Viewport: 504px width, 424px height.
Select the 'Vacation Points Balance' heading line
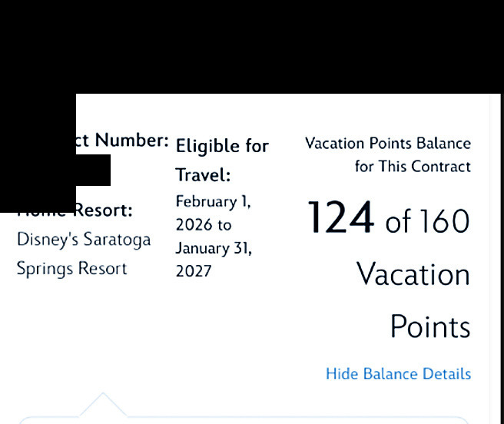click(x=387, y=144)
